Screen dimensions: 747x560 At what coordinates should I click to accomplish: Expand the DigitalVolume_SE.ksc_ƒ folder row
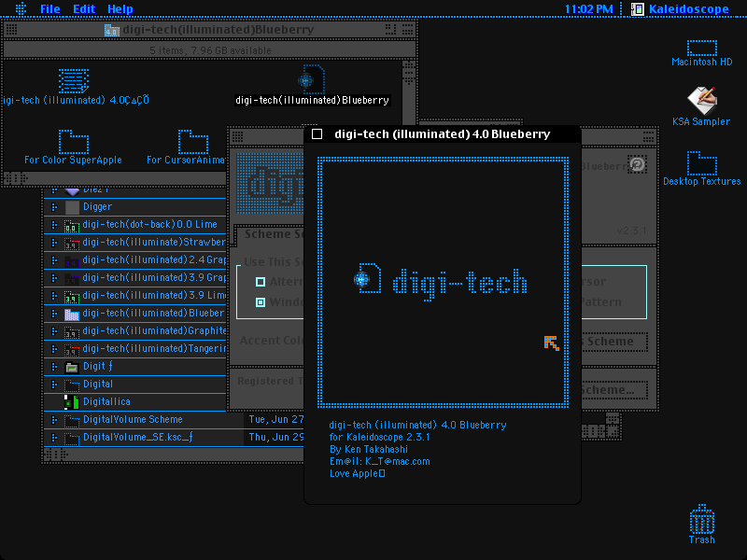[x=54, y=438]
